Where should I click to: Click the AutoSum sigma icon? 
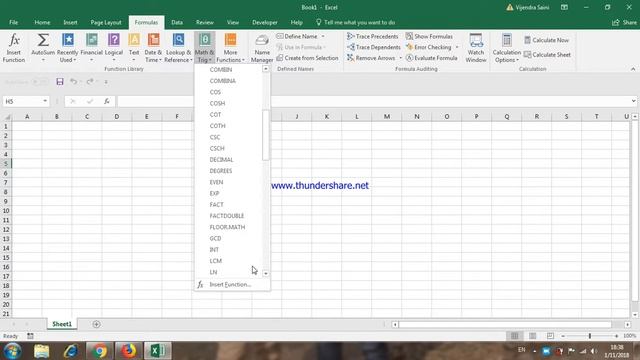(43, 40)
